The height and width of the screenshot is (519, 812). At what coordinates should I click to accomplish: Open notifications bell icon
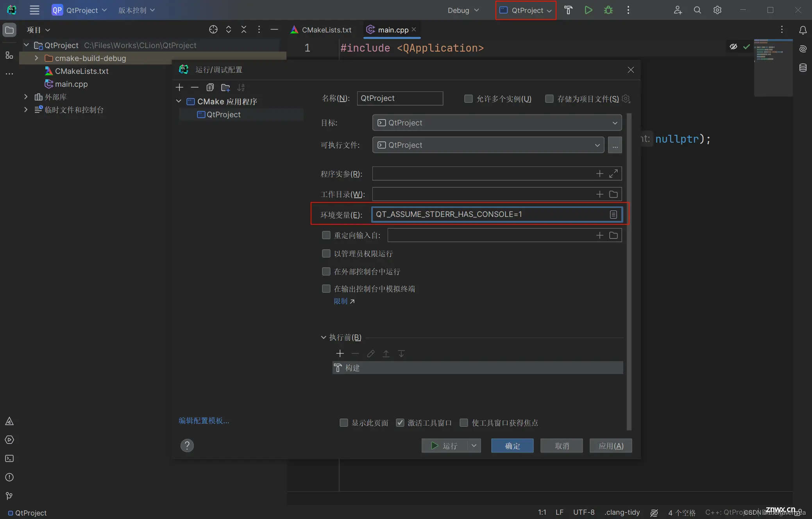point(803,30)
